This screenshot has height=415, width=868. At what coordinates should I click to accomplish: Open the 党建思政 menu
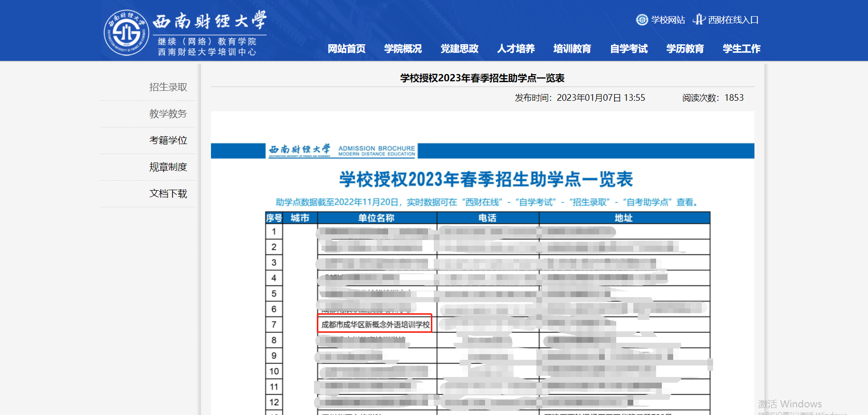click(459, 48)
